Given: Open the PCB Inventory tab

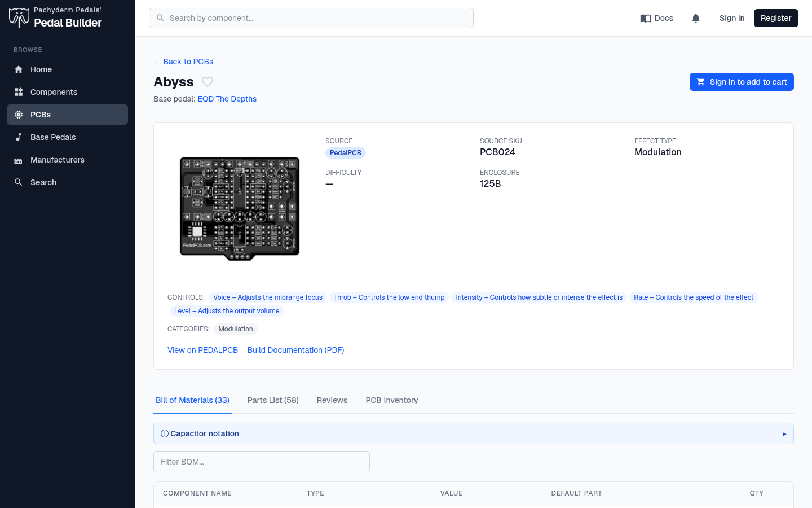Looking at the screenshot, I should 392,400.
